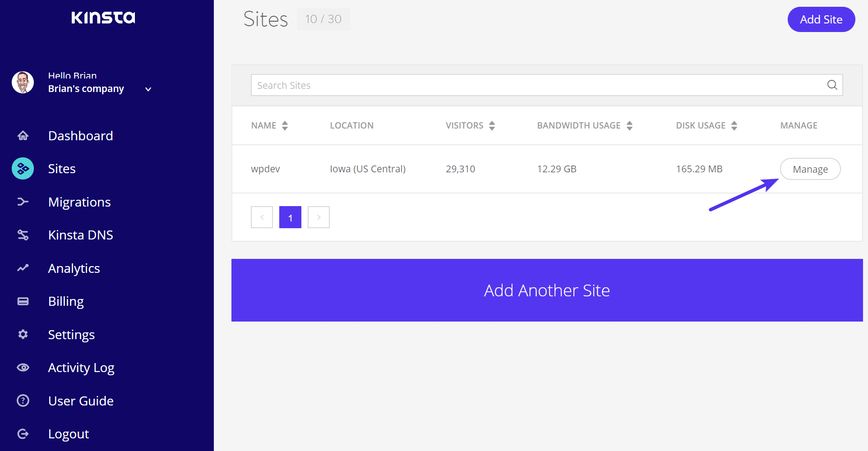868x451 pixels.
Task: Sort by BANDWIDTH USAGE column arrows
Action: (x=630, y=125)
